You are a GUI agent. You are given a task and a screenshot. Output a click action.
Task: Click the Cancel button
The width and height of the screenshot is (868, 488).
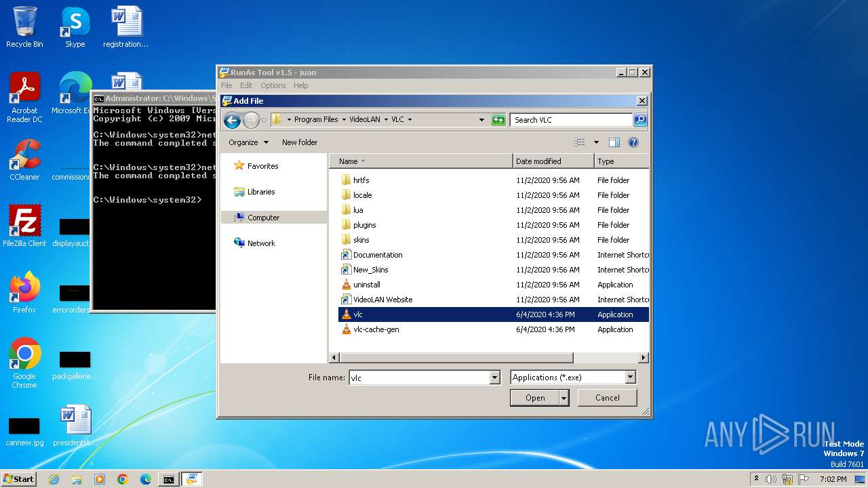click(607, 398)
